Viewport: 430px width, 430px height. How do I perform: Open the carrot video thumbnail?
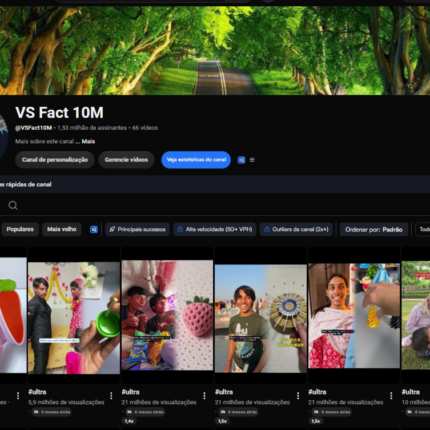(13, 315)
